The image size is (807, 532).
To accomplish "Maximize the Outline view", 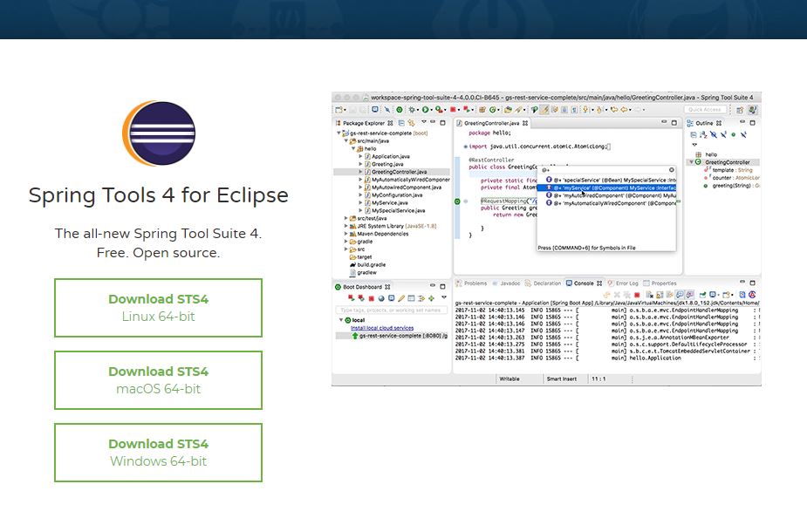I will click(752, 123).
